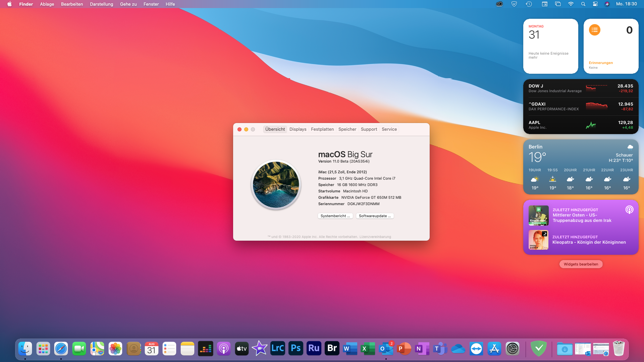Screen dimensions: 644x362
Task: Open the Ablage menu
Action: point(47,4)
